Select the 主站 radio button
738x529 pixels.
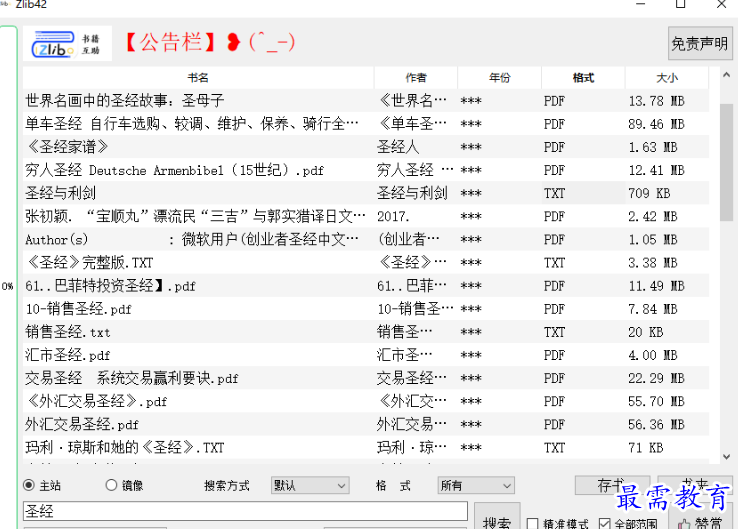29,485
